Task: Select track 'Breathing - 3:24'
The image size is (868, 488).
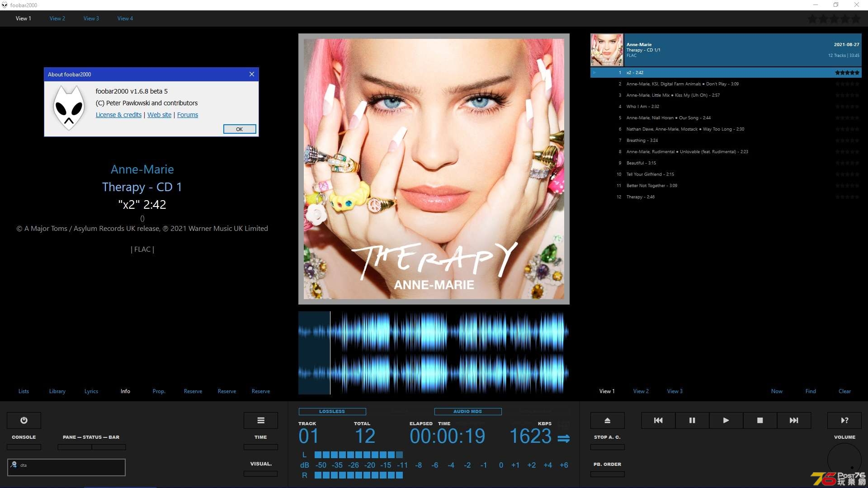Action: coord(726,141)
